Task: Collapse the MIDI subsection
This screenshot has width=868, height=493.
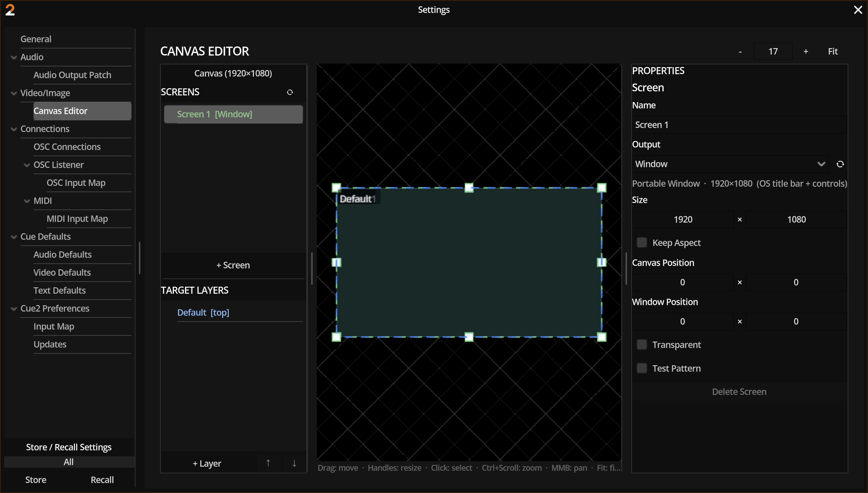Action: 27,201
